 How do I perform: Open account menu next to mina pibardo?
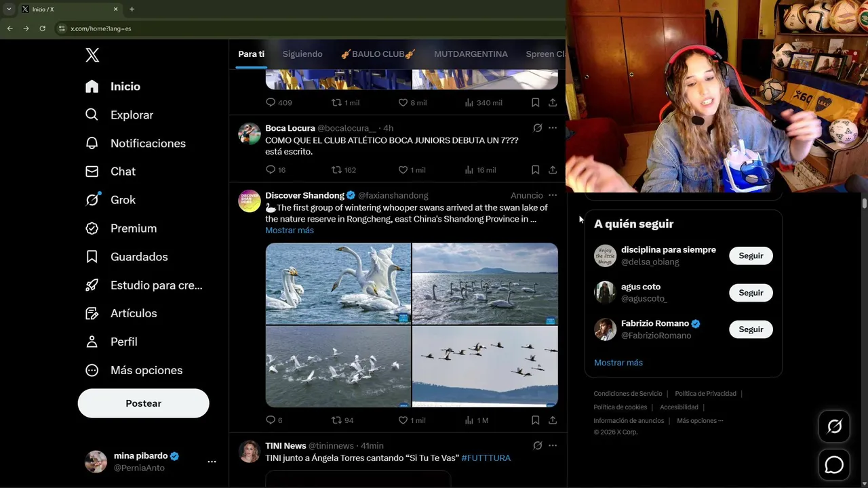(x=212, y=462)
